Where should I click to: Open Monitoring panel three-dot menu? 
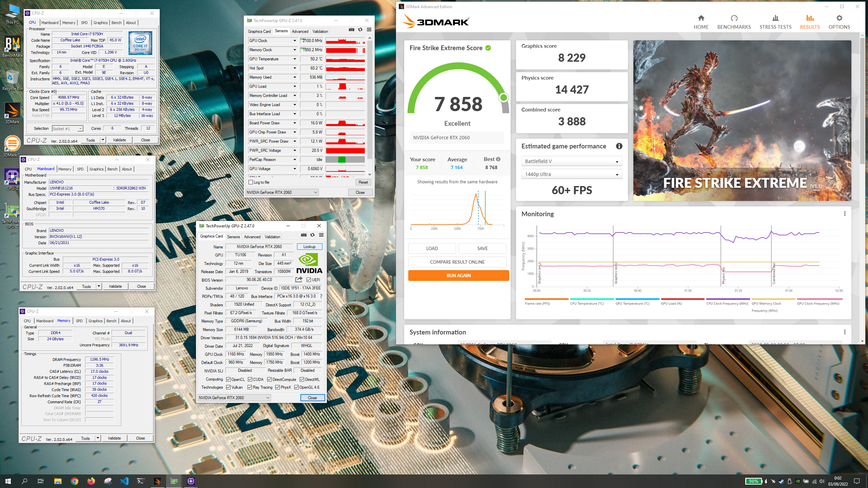(x=845, y=214)
